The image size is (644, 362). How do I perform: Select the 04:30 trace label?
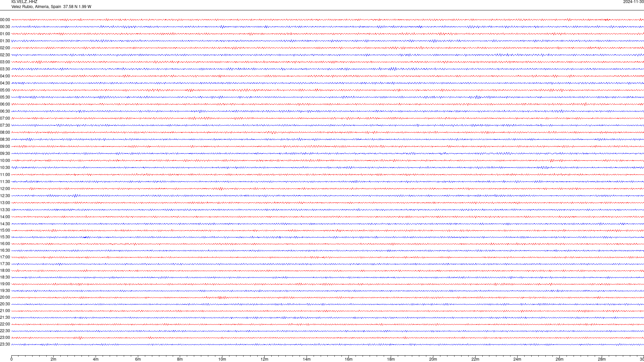[5, 83]
